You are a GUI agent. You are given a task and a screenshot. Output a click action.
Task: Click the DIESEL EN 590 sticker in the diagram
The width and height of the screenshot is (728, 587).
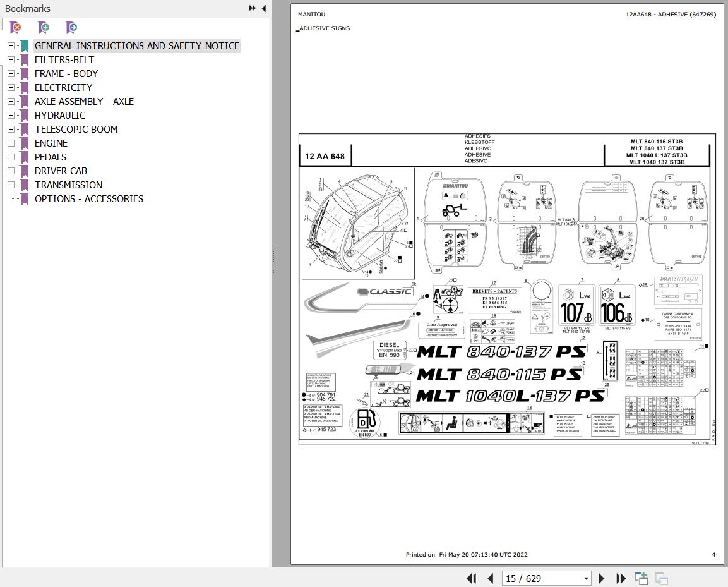[x=389, y=351]
